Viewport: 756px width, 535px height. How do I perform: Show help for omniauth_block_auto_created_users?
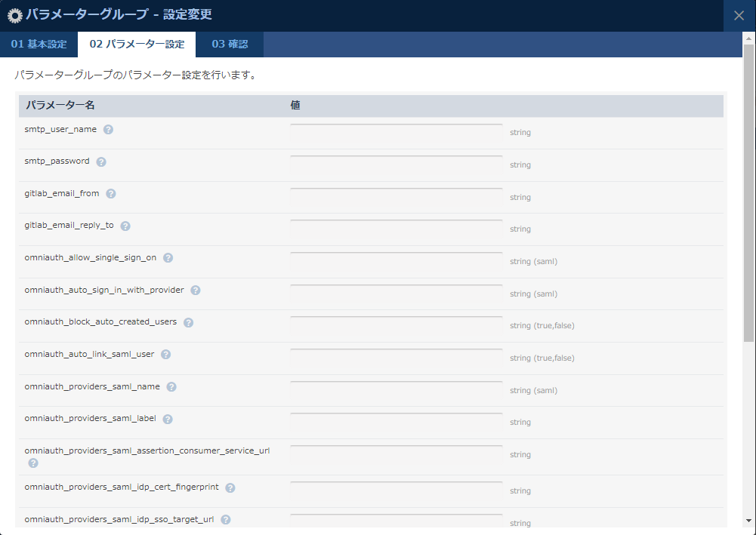click(x=188, y=322)
